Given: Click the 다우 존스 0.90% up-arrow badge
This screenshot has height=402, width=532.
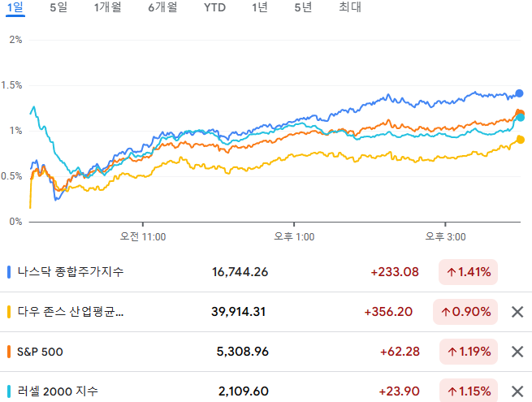Looking at the screenshot, I should (465, 312).
